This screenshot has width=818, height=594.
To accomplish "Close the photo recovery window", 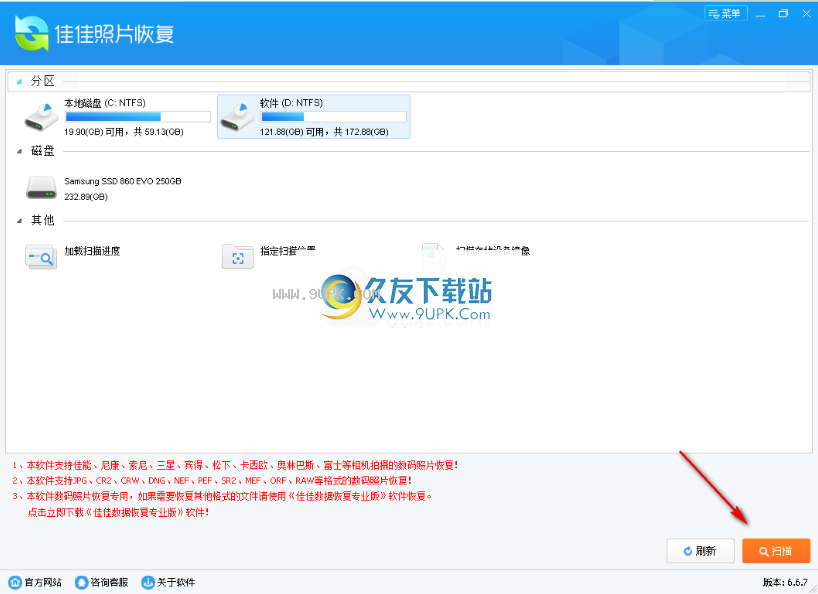I will [806, 14].
